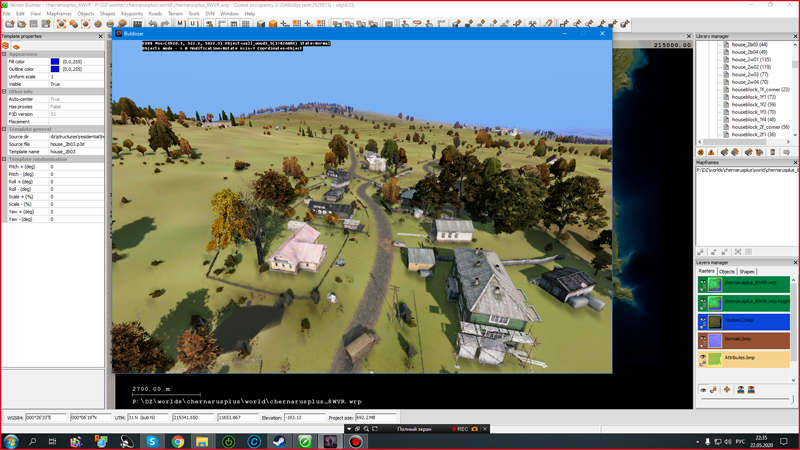The height and width of the screenshot is (450, 800).
Task: Select house_2b03 (44) in Library manager
Action: (749, 44)
